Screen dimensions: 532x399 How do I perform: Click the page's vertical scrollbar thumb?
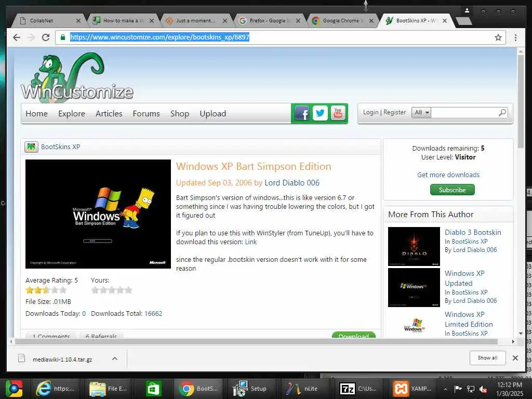coord(521,101)
